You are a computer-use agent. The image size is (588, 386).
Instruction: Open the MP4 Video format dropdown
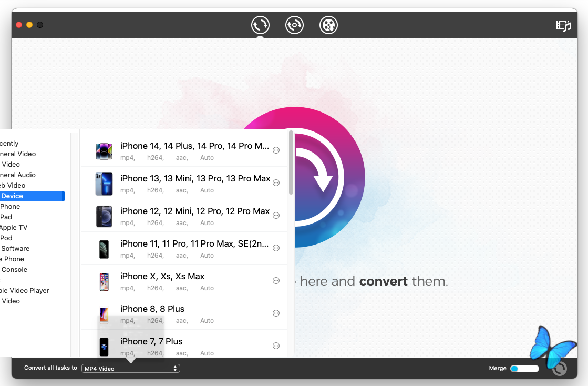(131, 368)
